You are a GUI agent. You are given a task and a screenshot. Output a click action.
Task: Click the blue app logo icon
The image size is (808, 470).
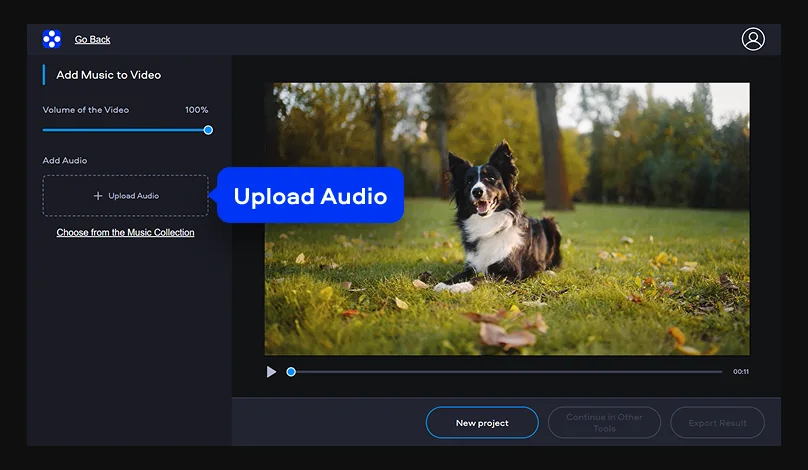[x=52, y=39]
